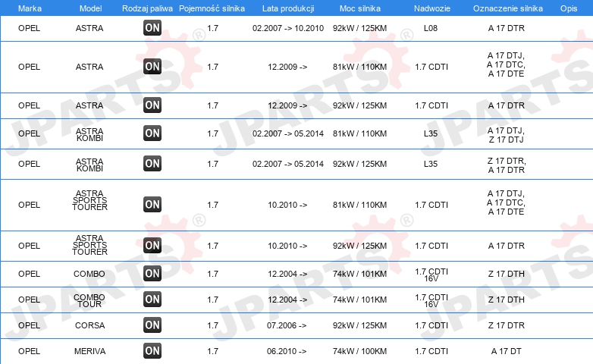This screenshot has height=364, width=593.
Task: Click the ON fuel icon in the Meriva row
Action: point(152,351)
